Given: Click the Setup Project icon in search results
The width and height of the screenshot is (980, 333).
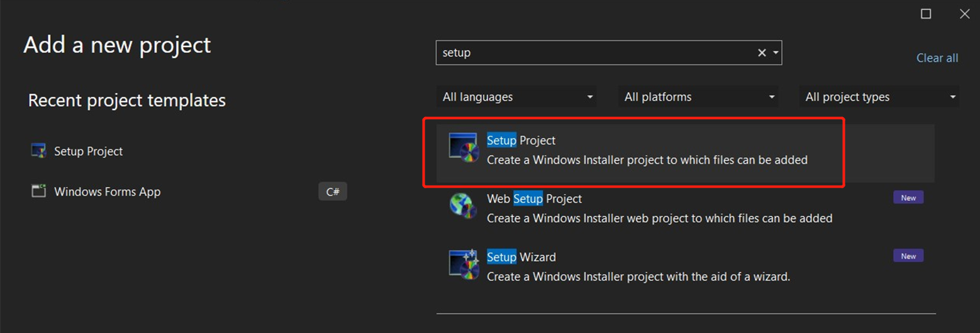Looking at the screenshot, I should (464, 148).
